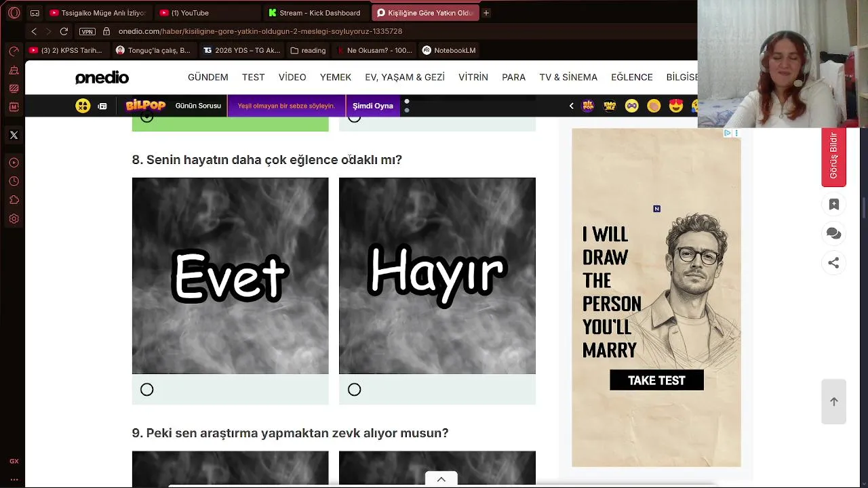The width and height of the screenshot is (868, 488).
Task: Jump to top with up-arrow button
Action: tap(834, 402)
